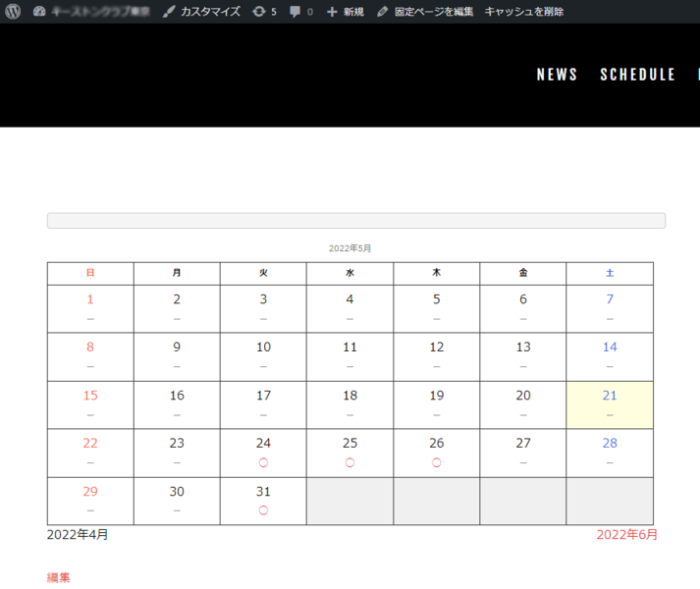Image resolution: width=700 pixels, height=589 pixels.
Task: Go to next month 2022年6月
Action: coord(626,535)
